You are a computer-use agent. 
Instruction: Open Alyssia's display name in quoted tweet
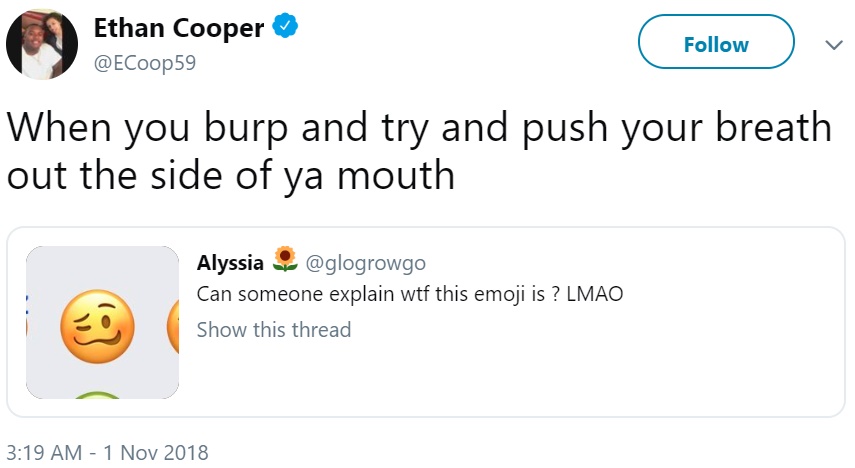(x=230, y=263)
